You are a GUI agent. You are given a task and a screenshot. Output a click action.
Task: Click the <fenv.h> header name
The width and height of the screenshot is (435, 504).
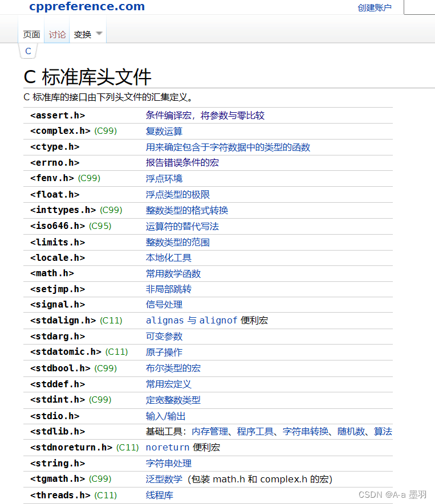coord(52,178)
